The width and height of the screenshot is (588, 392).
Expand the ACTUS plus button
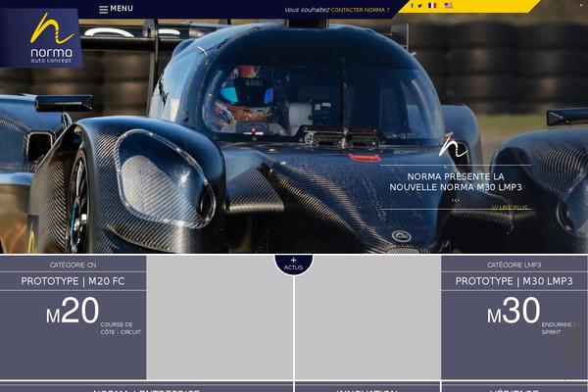(294, 264)
